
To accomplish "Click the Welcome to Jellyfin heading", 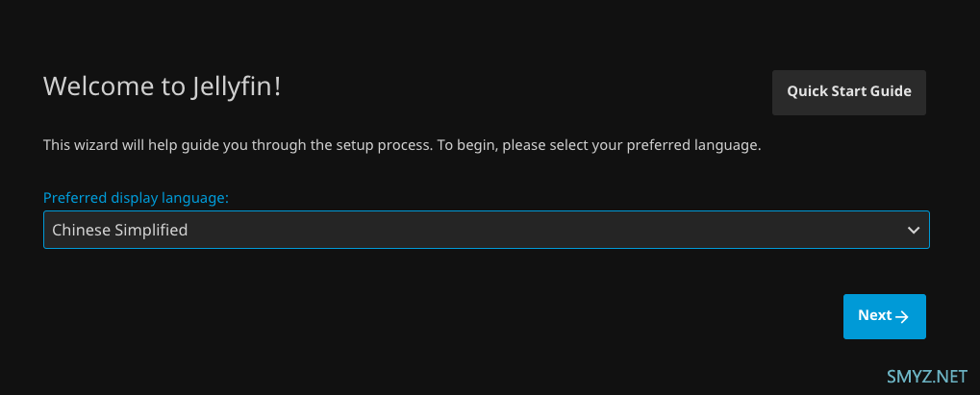I will point(163,86).
